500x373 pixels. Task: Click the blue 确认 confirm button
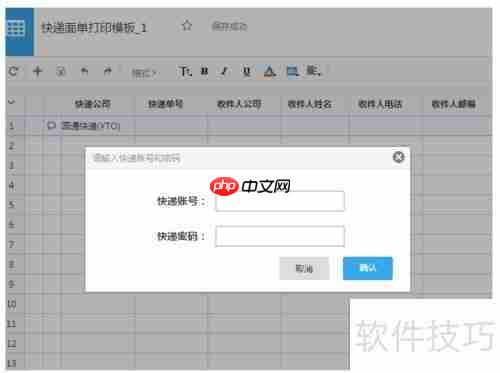tap(368, 268)
